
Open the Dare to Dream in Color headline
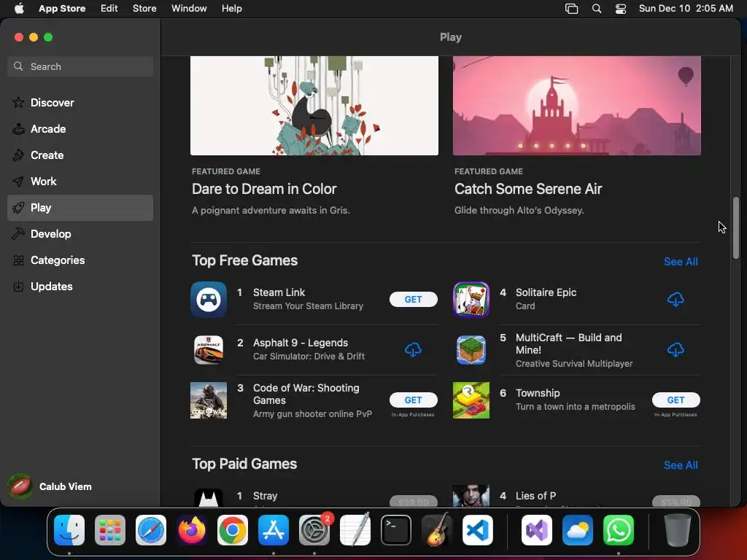pos(264,189)
